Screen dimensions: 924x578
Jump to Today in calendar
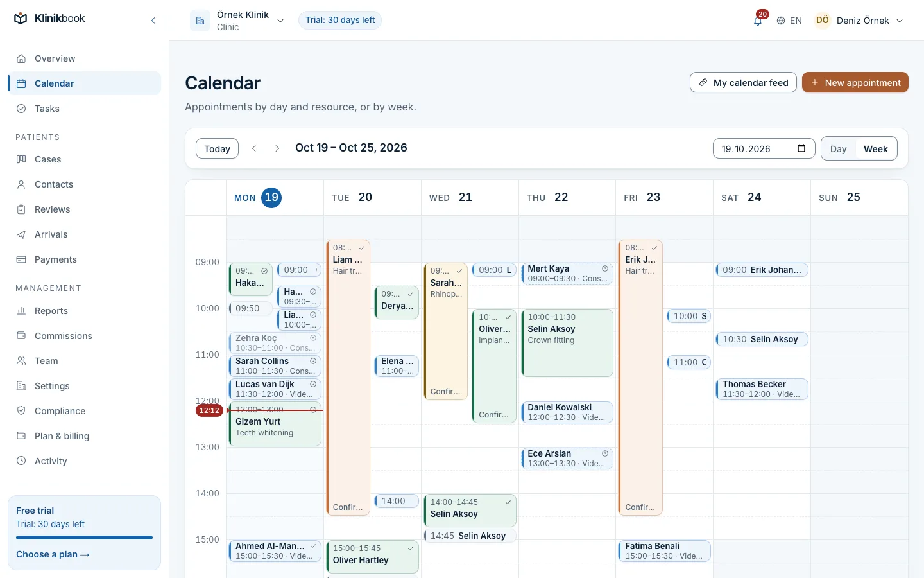point(217,148)
